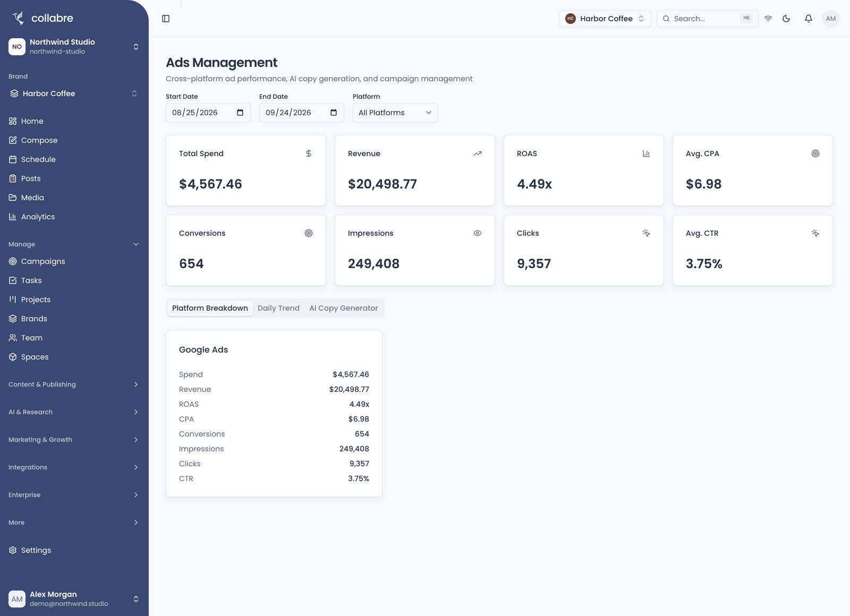This screenshot has width=850, height=616.
Task: Click the Search field in top bar
Action: pos(708,19)
